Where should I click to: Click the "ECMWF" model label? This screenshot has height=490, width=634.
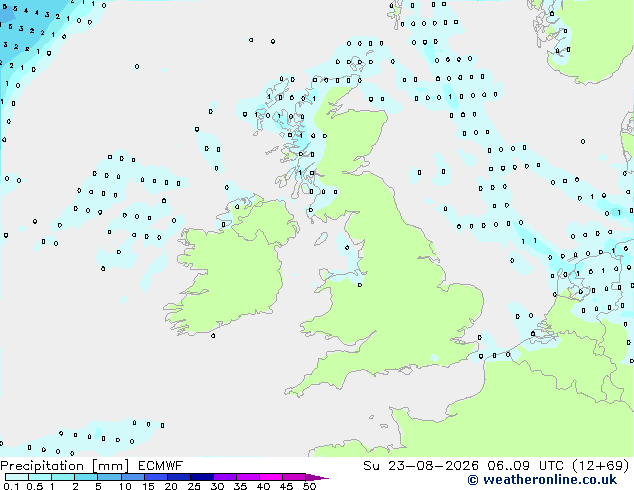[x=161, y=466]
